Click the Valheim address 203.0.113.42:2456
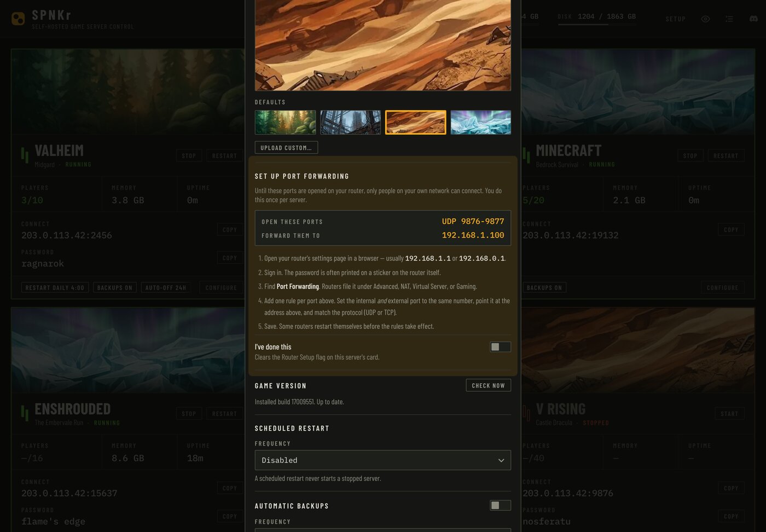The image size is (766, 532). 67,235
